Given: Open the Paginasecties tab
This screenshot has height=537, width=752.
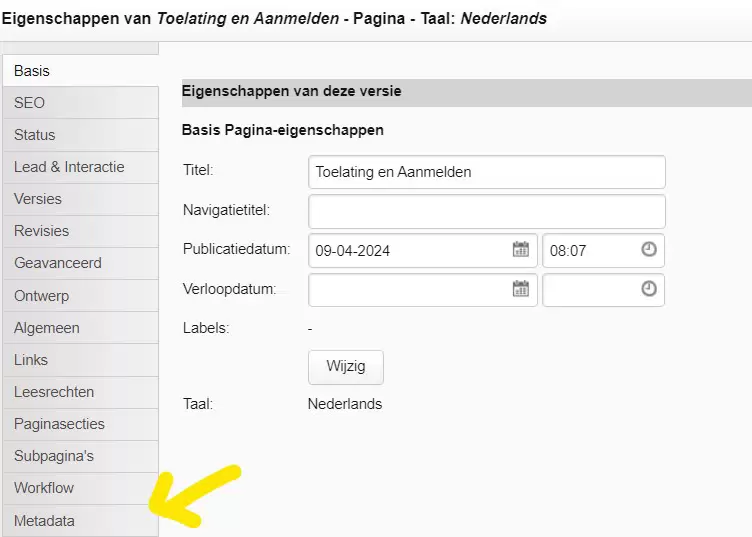Looking at the screenshot, I should tap(79, 424).
